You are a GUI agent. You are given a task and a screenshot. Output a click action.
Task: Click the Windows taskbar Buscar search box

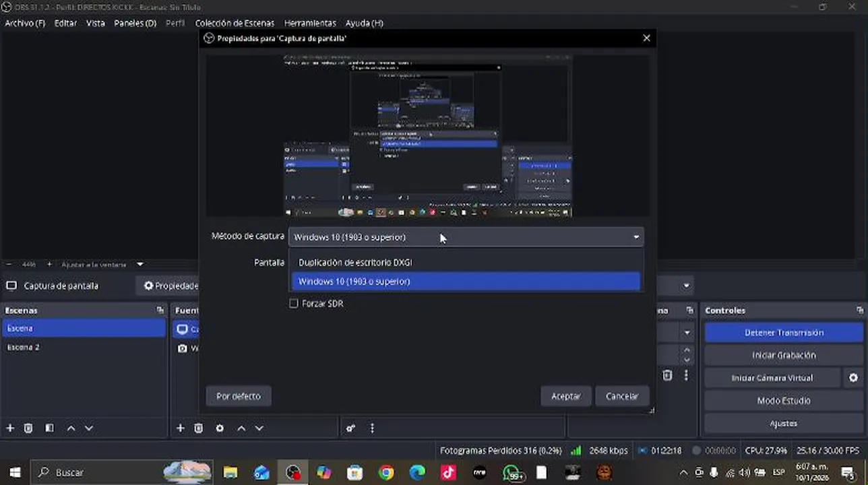click(121, 472)
